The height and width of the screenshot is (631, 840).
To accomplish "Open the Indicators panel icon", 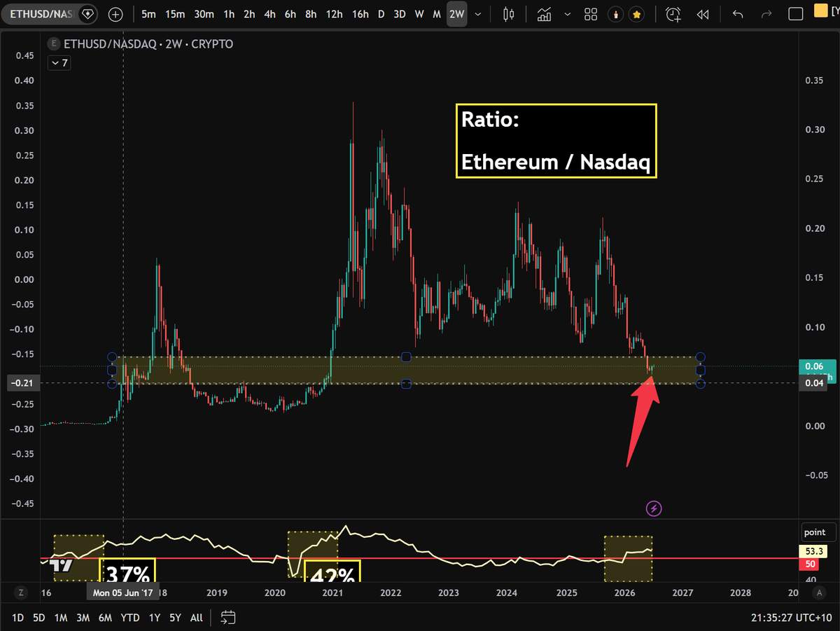I will click(544, 14).
